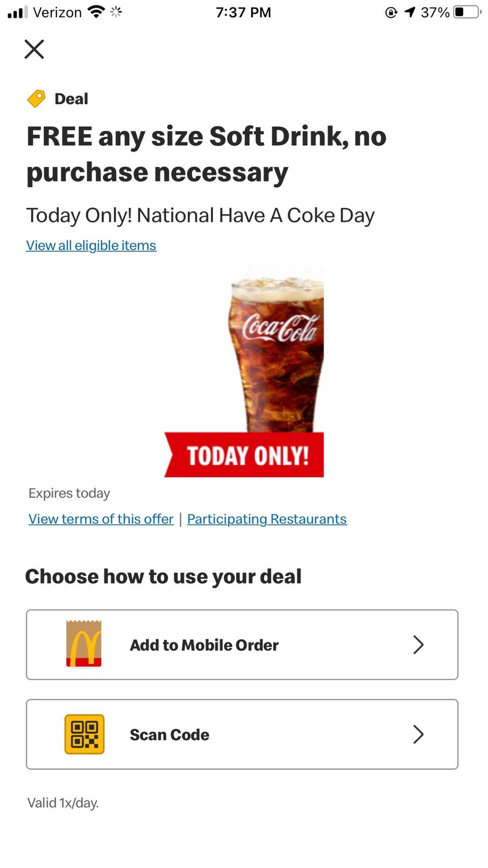
Task: Tap the location arrow status icon
Action: point(410,12)
